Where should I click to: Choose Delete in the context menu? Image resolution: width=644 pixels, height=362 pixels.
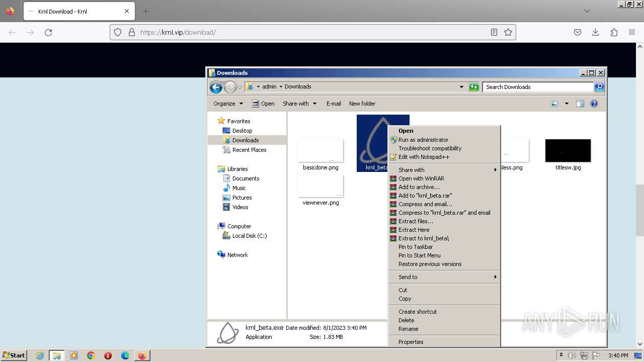(x=445, y=320)
